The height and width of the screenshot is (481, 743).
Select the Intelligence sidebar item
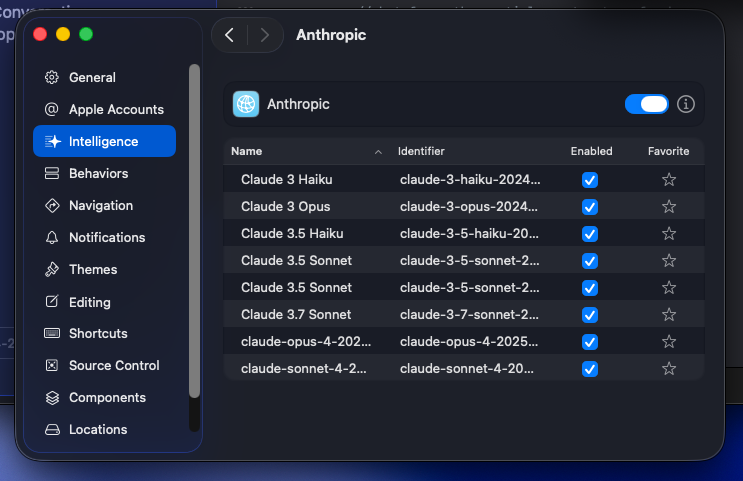(104, 141)
